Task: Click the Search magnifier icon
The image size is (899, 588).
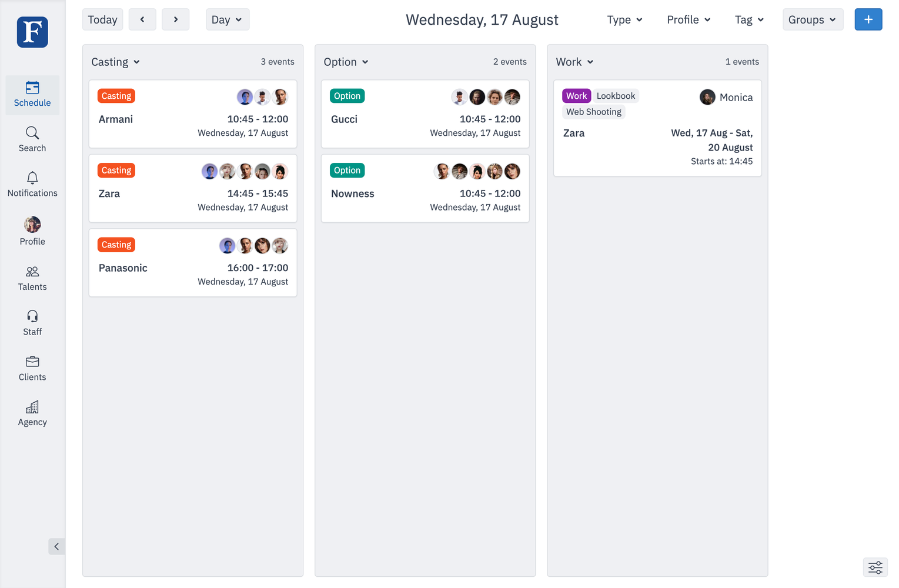Action: 32,133
